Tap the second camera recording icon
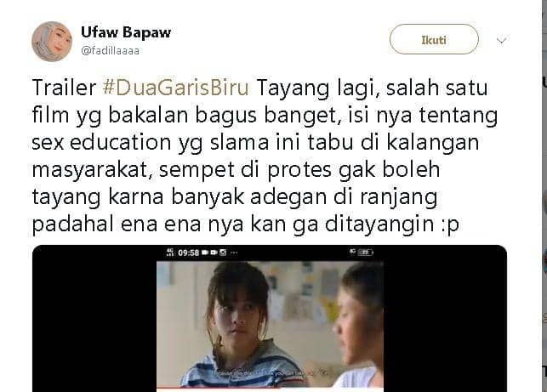Viewport: 547px width, 392px height. (x=214, y=253)
